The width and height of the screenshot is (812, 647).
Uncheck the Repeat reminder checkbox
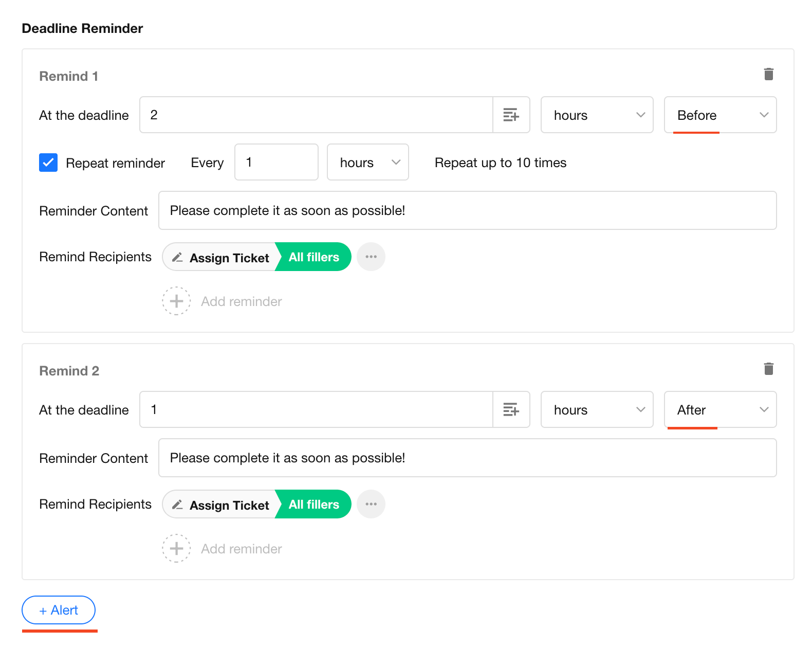pos(48,163)
